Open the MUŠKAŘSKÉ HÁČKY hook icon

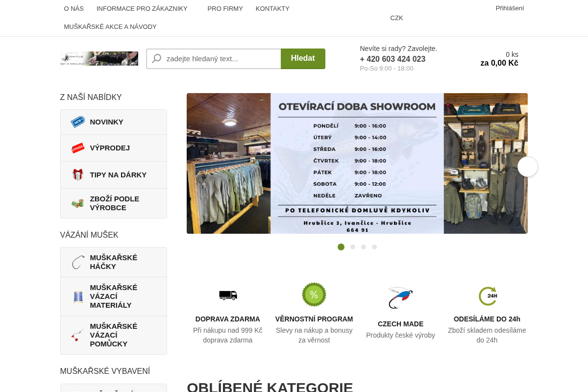pos(78,262)
